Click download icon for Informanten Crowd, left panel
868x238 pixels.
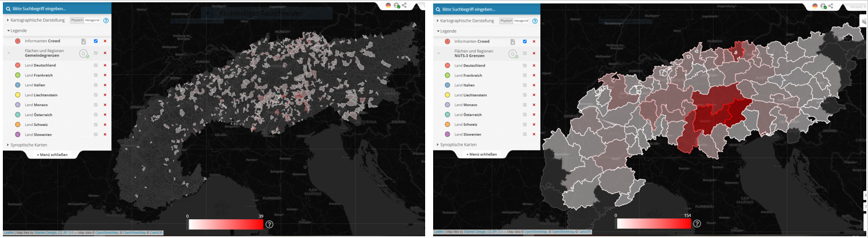point(83,41)
